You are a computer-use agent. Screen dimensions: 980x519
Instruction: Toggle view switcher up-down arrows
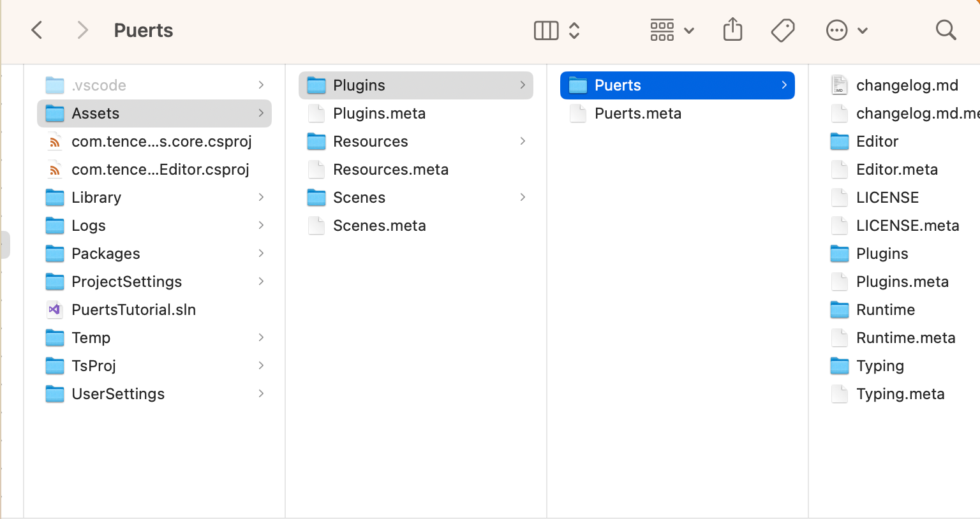pyautogui.click(x=574, y=30)
